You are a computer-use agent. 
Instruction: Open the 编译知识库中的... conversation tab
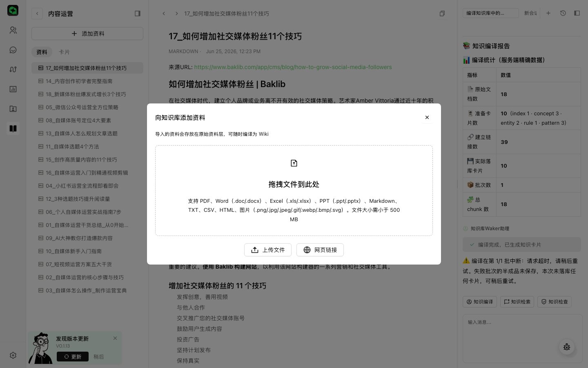pyautogui.click(x=490, y=13)
